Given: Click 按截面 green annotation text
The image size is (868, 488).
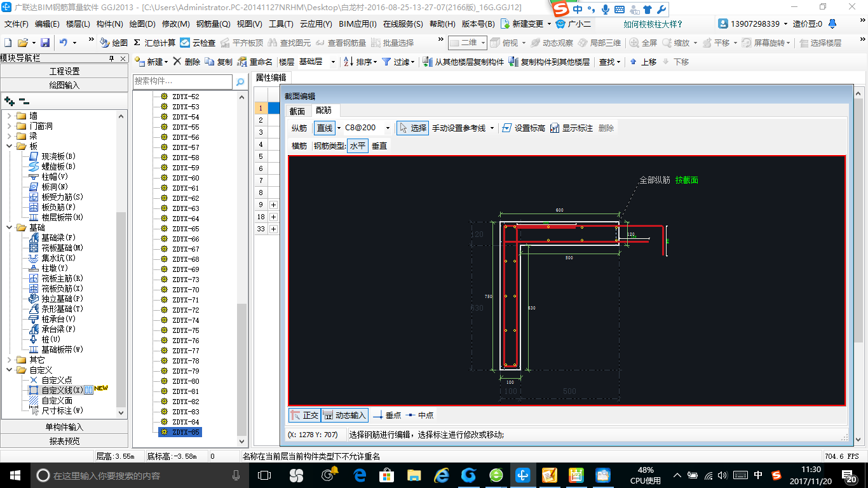Looking at the screenshot, I should tap(687, 180).
